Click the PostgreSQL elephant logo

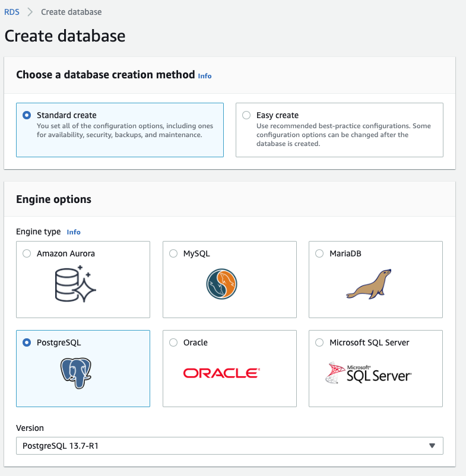76,373
